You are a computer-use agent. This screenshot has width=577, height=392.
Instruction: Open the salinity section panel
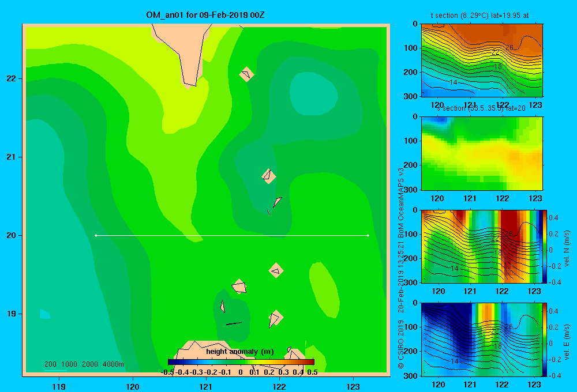pos(482,153)
